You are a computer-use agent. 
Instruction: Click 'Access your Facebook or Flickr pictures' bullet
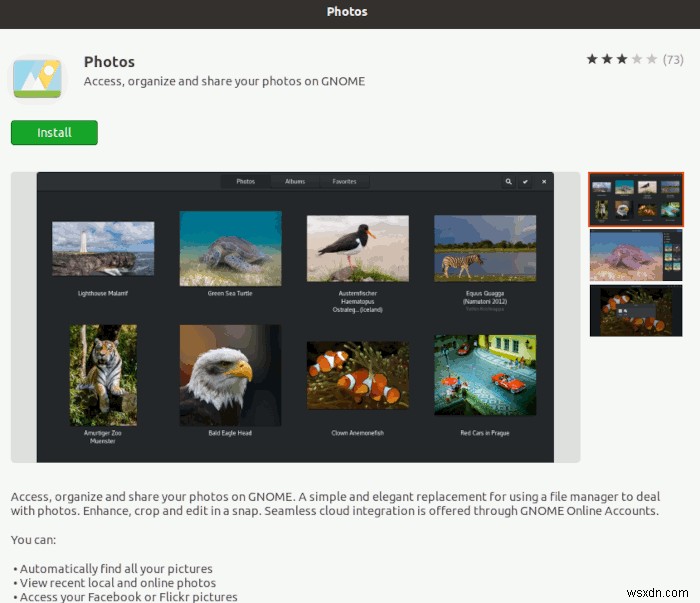point(129,597)
